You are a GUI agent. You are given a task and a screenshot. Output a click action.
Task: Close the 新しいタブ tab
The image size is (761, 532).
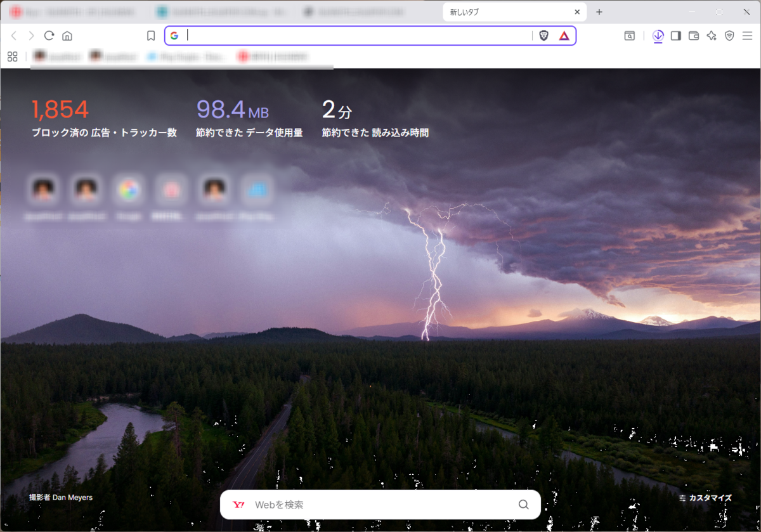click(x=577, y=12)
